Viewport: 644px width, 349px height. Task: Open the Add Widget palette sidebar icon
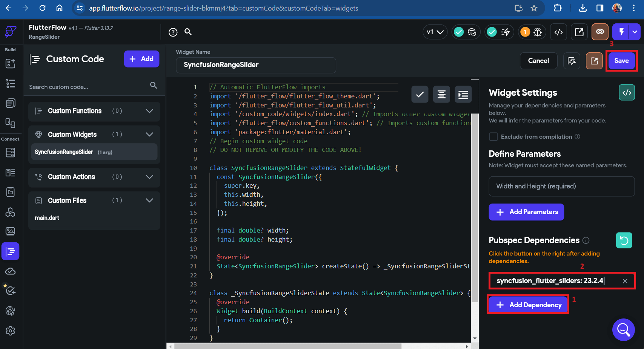click(11, 63)
